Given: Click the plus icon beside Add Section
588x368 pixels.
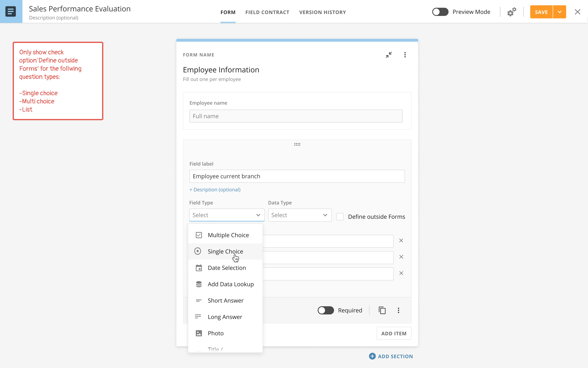Looking at the screenshot, I should pyautogui.click(x=372, y=356).
